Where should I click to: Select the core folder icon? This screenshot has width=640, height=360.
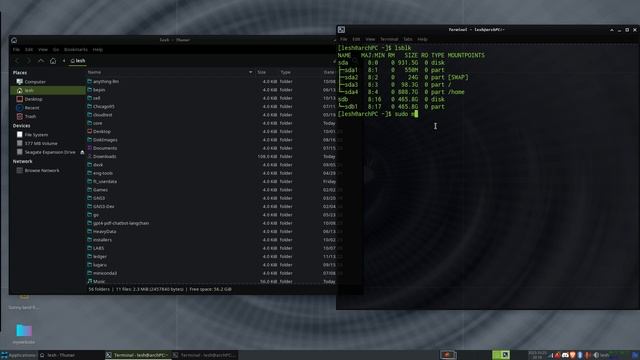(90, 123)
